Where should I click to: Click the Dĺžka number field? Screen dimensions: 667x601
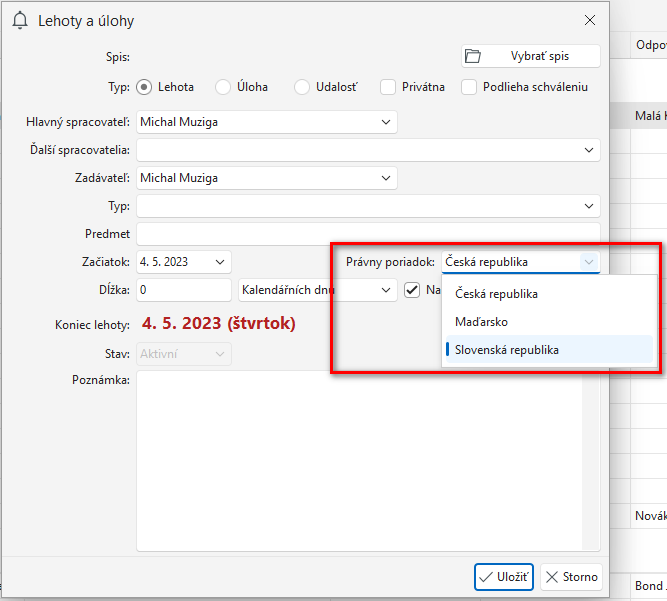point(184,290)
